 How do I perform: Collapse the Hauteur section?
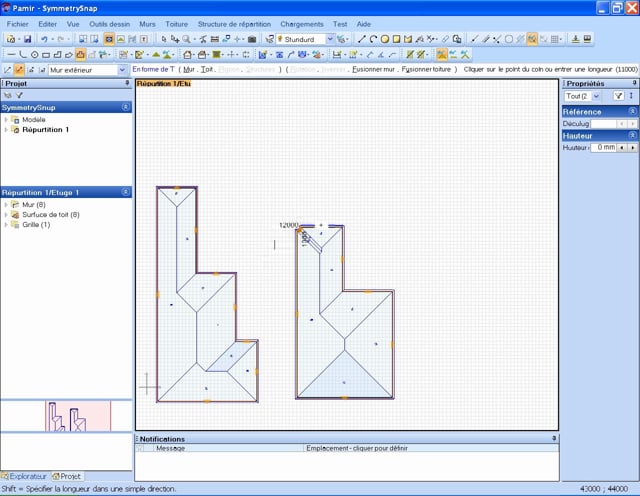(x=632, y=136)
